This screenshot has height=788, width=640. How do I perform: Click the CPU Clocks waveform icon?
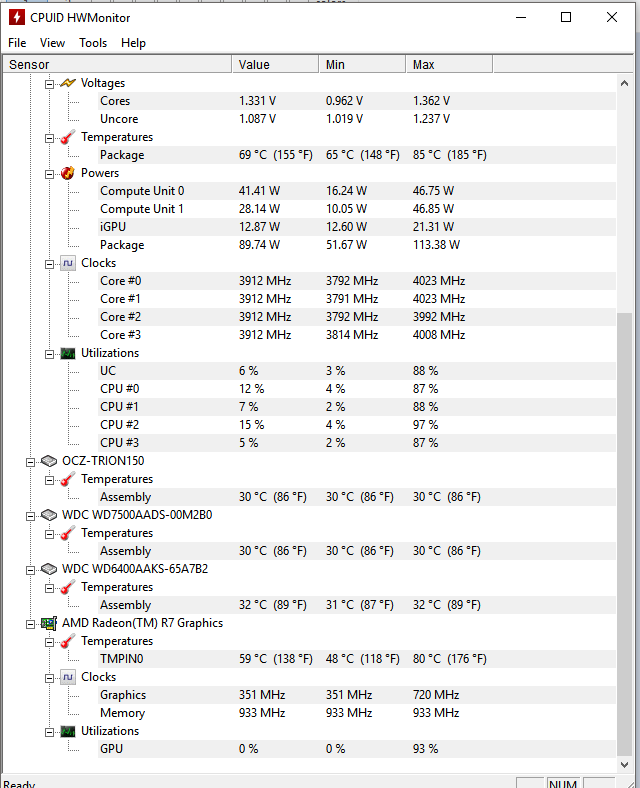click(x=68, y=263)
